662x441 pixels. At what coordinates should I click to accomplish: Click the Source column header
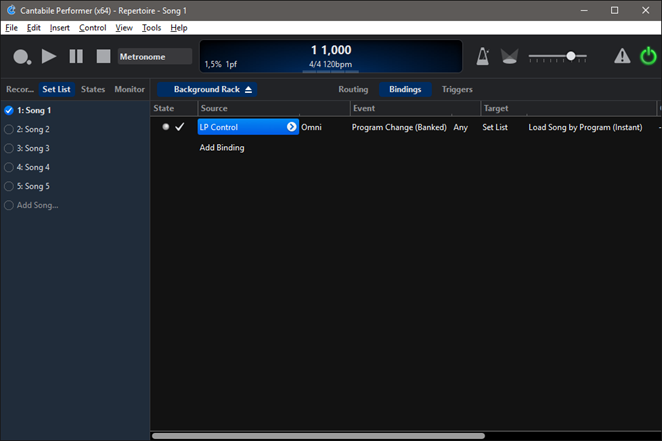pos(274,108)
